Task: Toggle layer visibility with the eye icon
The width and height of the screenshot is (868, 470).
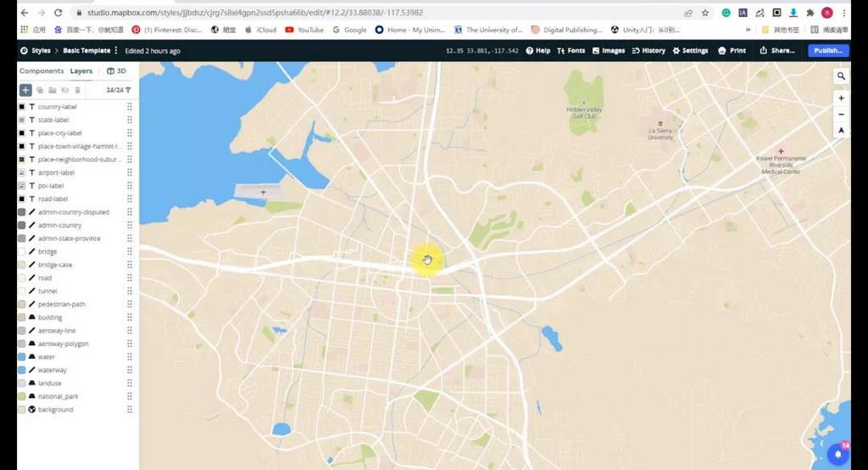Action: point(64,90)
